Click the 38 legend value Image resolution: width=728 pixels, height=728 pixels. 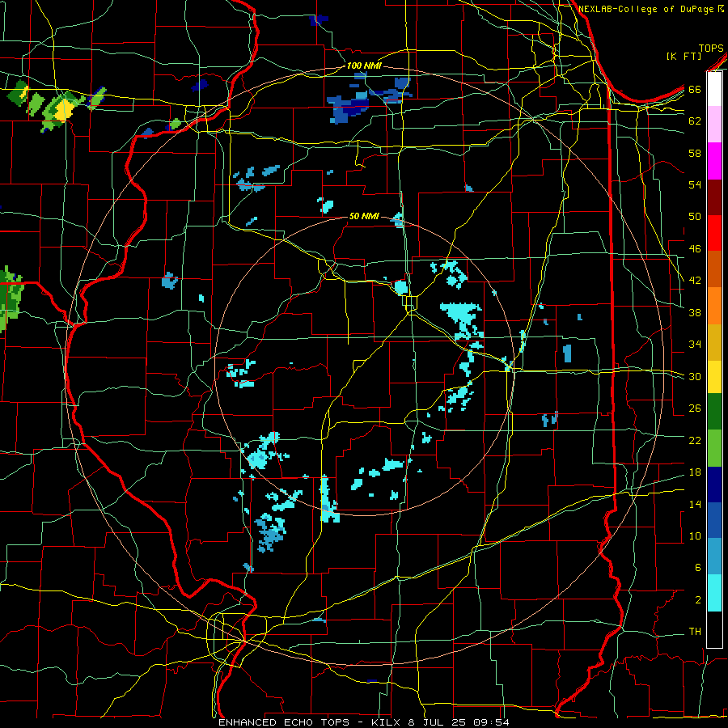(695, 312)
